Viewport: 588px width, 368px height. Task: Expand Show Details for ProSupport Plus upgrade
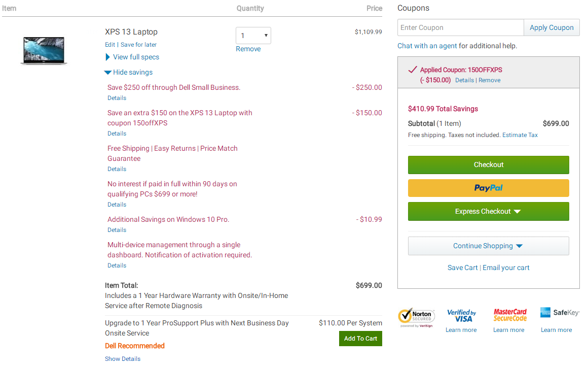[123, 359]
